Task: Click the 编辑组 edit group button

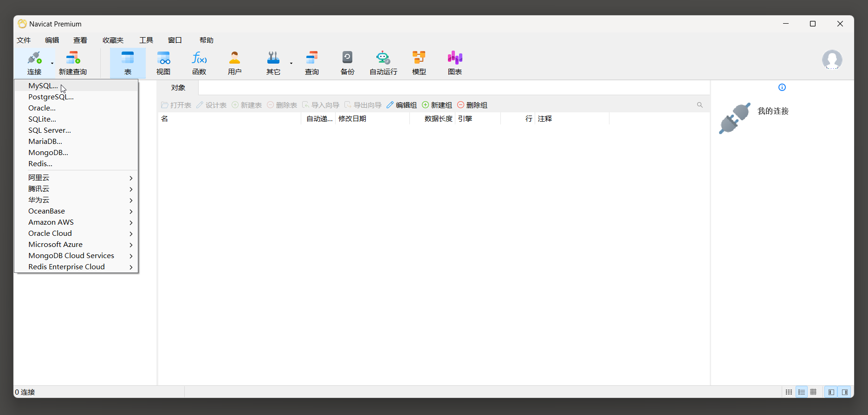Action: click(402, 105)
